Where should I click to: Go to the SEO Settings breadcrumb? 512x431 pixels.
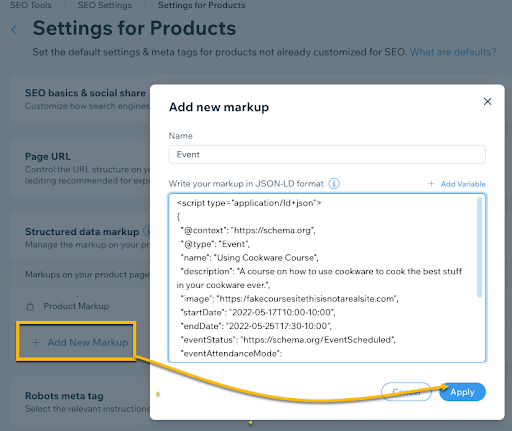[x=105, y=5]
